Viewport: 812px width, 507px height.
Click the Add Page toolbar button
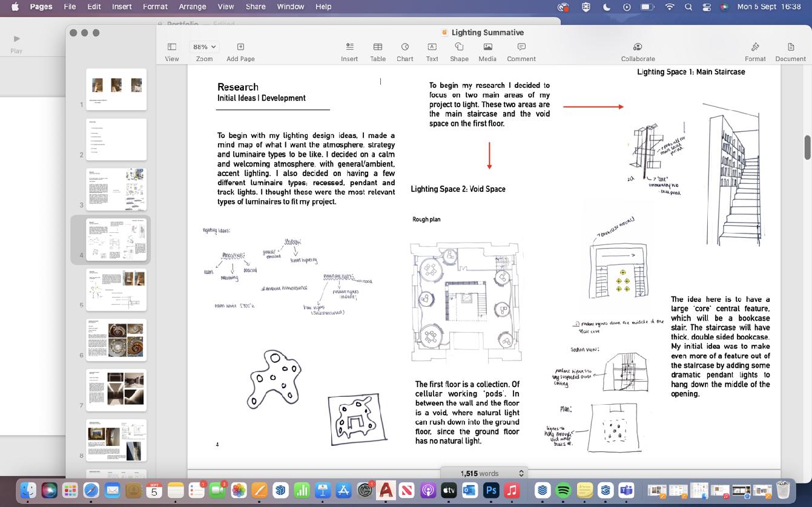pyautogui.click(x=240, y=52)
